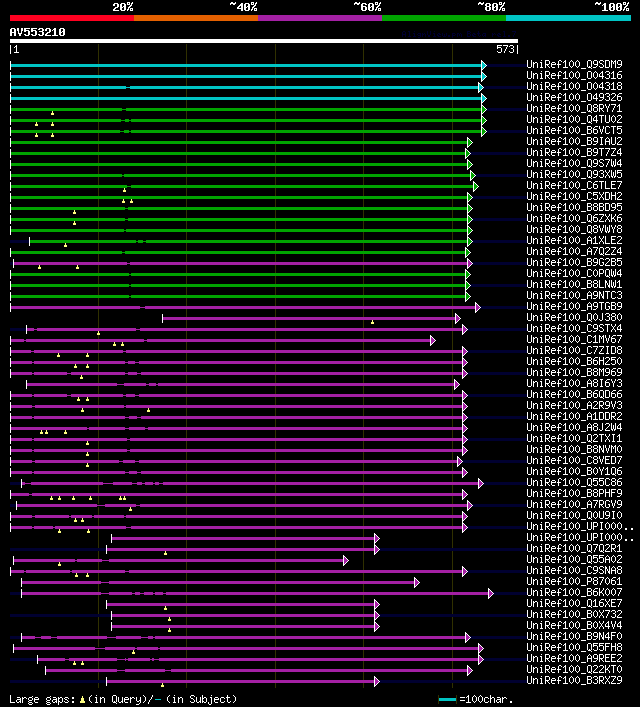Select the UniRef100_A1XLE2 label

pyautogui.click(x=574, y=240)
